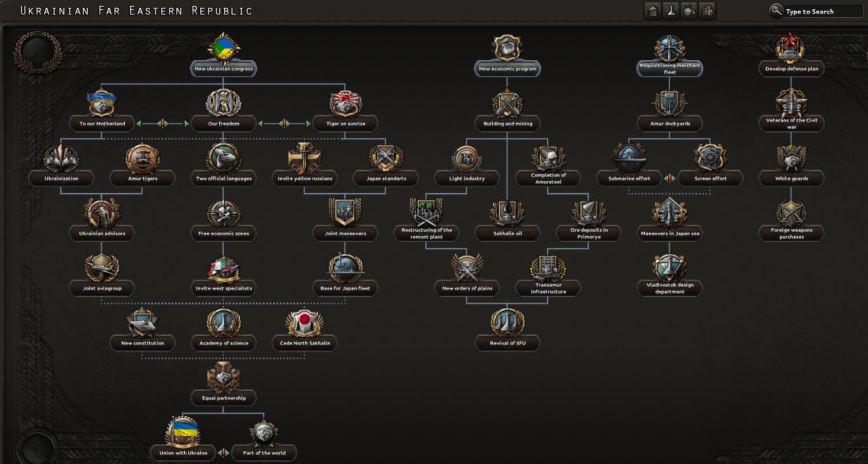The height and width of the screenshot is (464, 868).
Task: Select the Foreign weapons purchases focus icon
Action: [x=791, y=213]
